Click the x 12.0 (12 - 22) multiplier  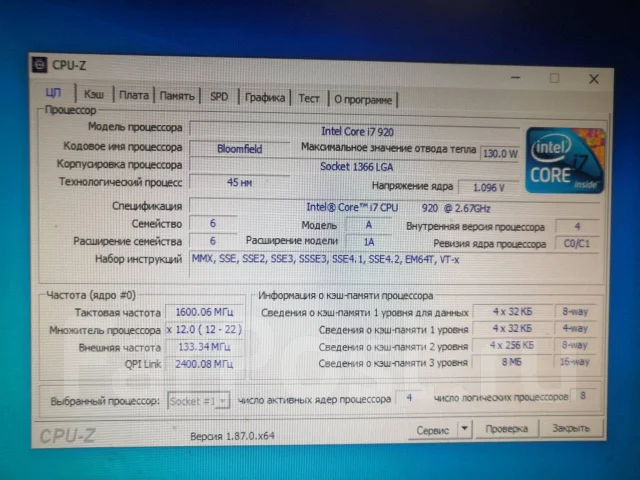[204, 329]
